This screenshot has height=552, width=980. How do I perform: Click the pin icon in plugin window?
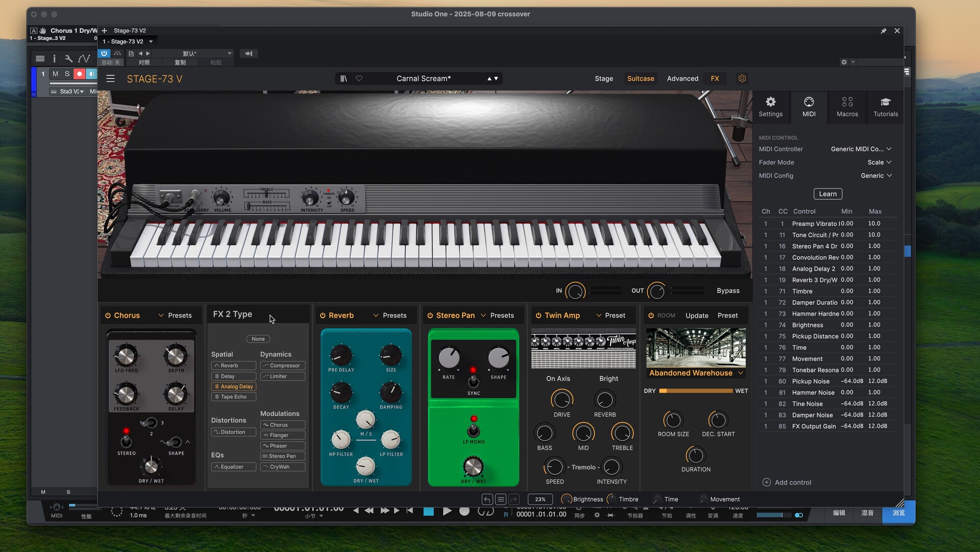[884, 31]
